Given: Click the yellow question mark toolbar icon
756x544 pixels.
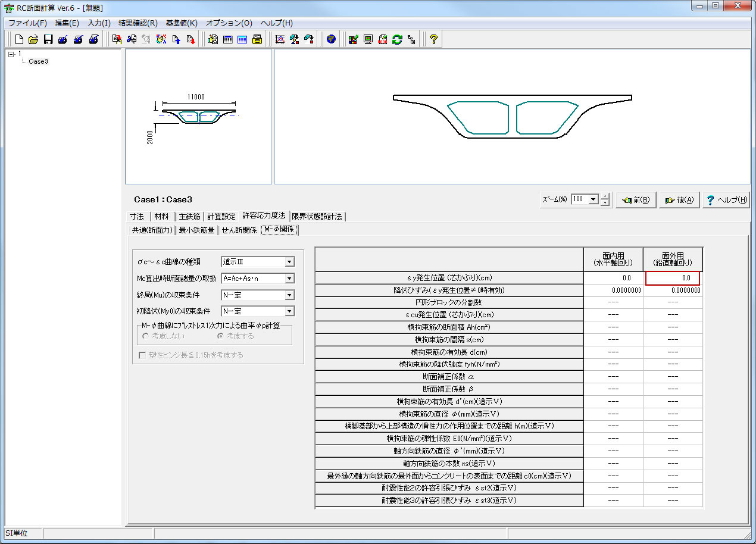Looking at the screenshot, I should (434, 40).
